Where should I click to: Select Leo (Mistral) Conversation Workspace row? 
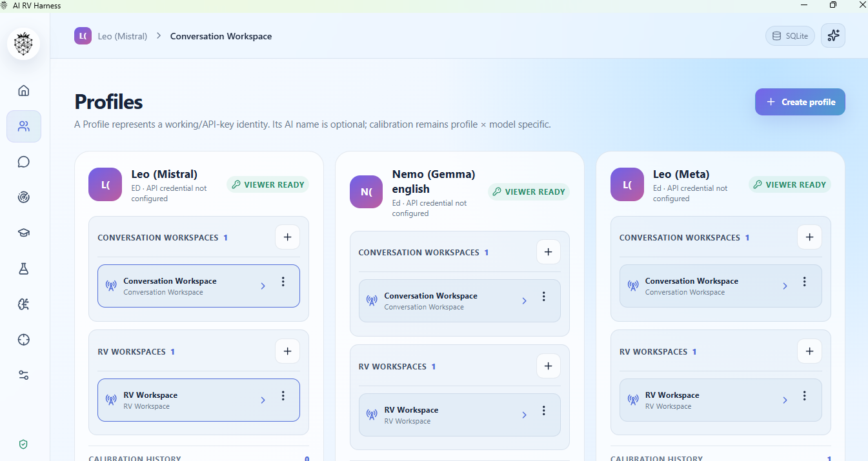199,286
